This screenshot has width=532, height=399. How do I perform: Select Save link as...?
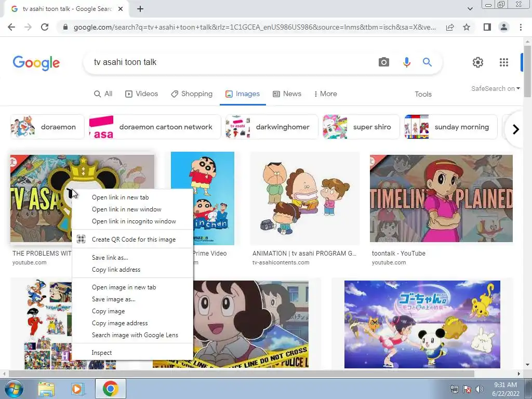(x=132, y=258)
